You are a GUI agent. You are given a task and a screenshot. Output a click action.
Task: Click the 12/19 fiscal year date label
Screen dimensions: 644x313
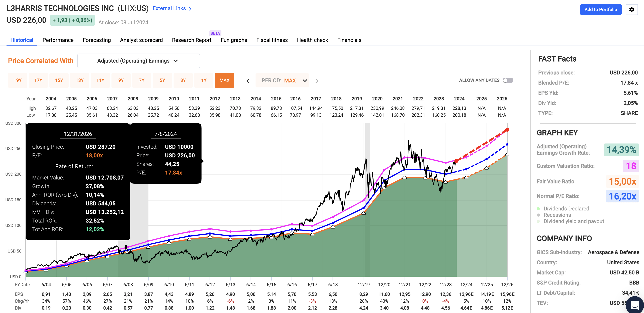364,284
